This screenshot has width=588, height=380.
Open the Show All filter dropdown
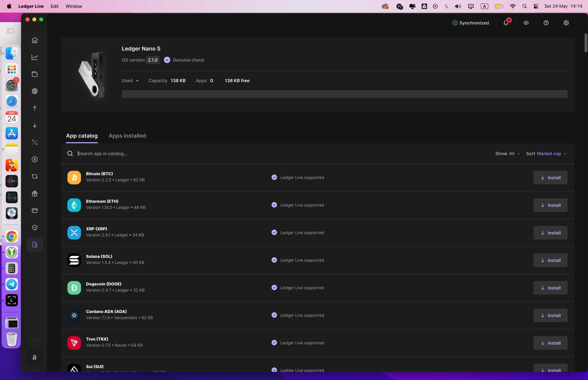coord(508,153)
